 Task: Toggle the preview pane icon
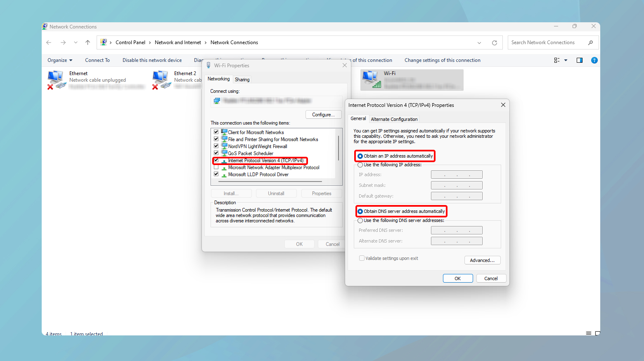pos(579,60)
